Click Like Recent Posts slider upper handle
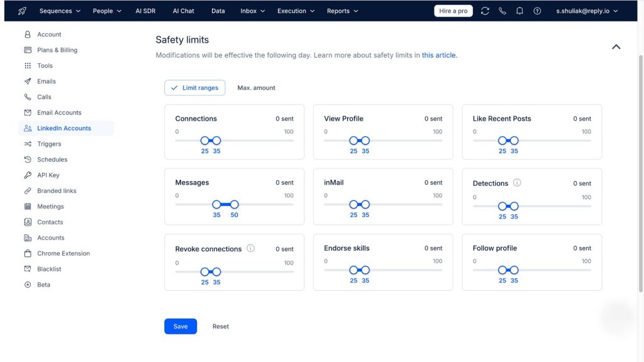Image resolution: width=644 pixels, height=362 pixels. [x=514, y=141]
